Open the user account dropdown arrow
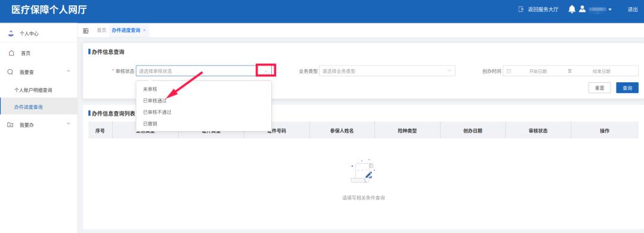Screen dimensions: 644x233 (x=610, y=10)
